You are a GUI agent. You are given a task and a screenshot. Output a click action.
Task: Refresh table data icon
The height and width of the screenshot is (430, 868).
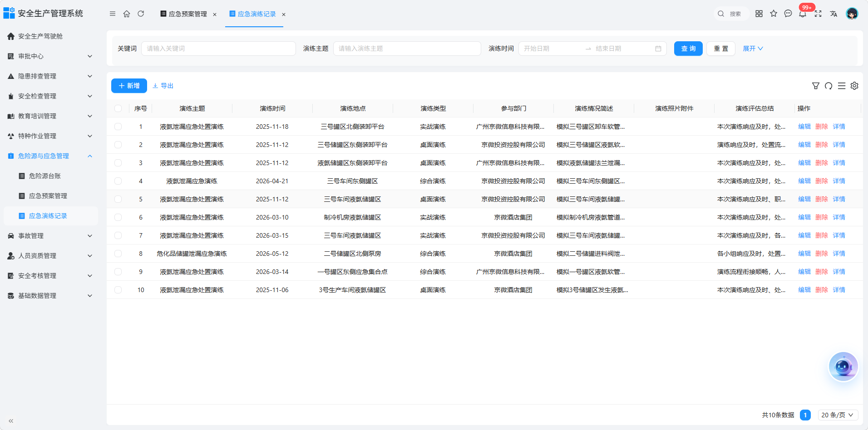click(829, 86)
